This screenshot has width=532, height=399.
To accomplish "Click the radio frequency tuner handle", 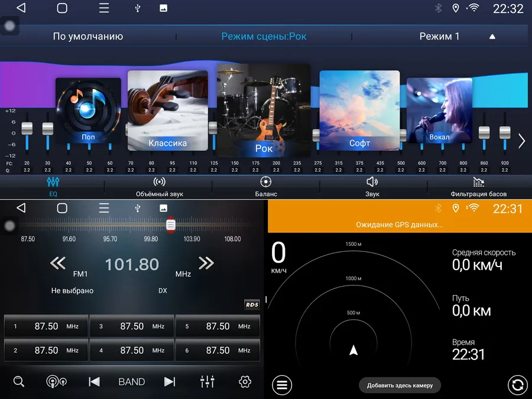I will pyautogui.click(x=171, y=225).
